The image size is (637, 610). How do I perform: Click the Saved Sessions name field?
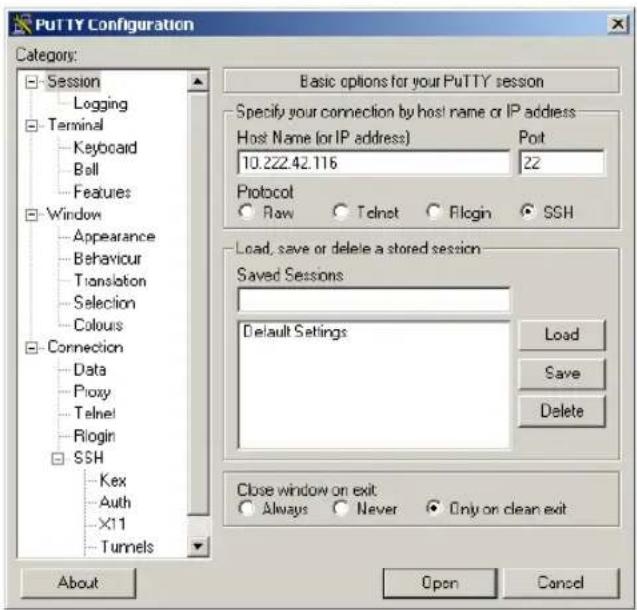(x=373, y=300)
